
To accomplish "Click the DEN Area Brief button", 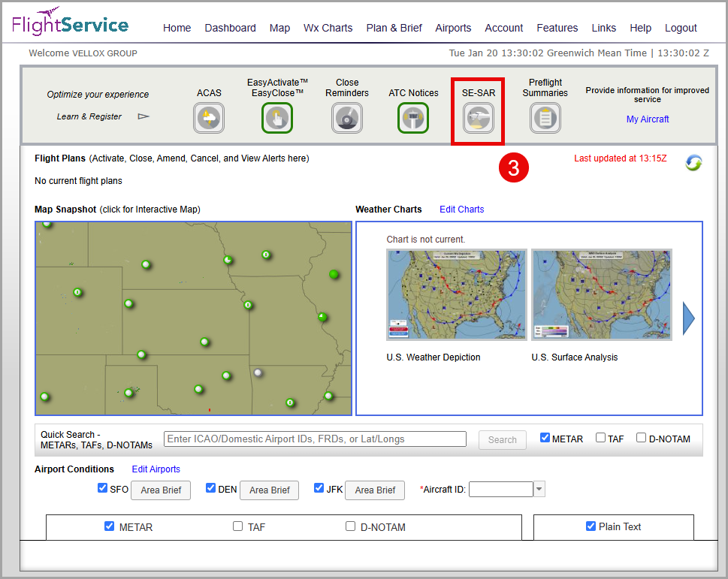I will 270,490.
